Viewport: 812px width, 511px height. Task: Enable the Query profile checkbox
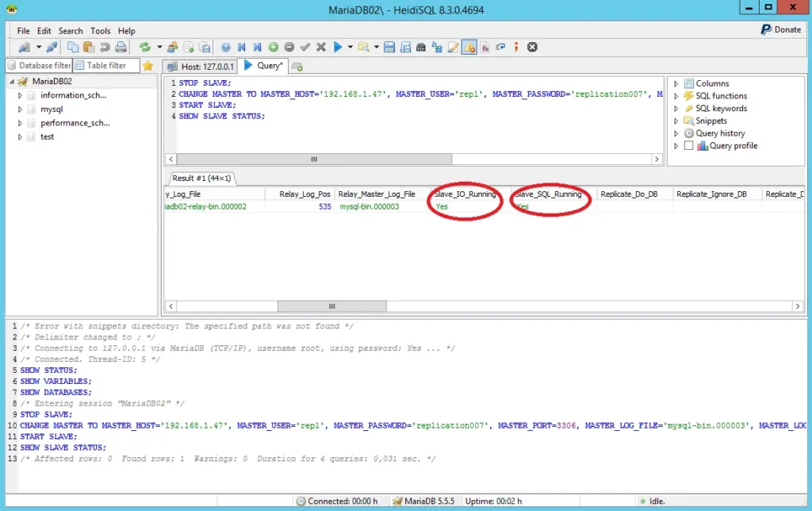point(688,146)
